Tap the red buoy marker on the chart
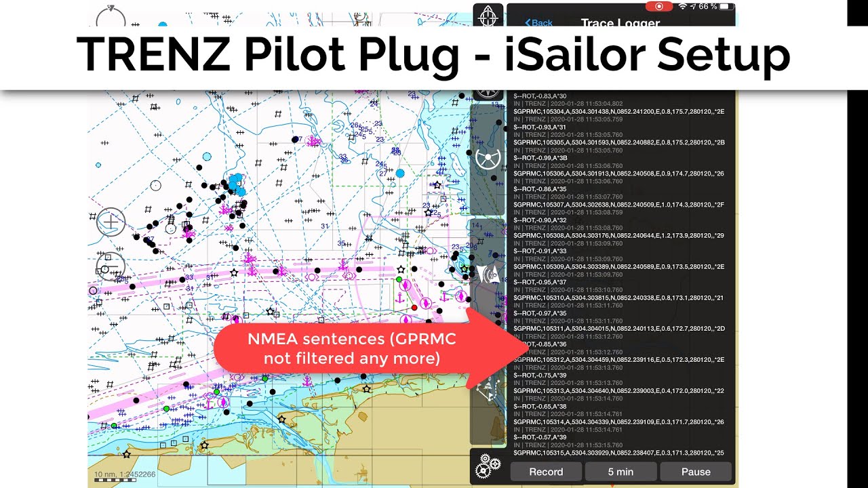Screen dimensions: 868x488 pyautogui.click(x=414, y=308)
